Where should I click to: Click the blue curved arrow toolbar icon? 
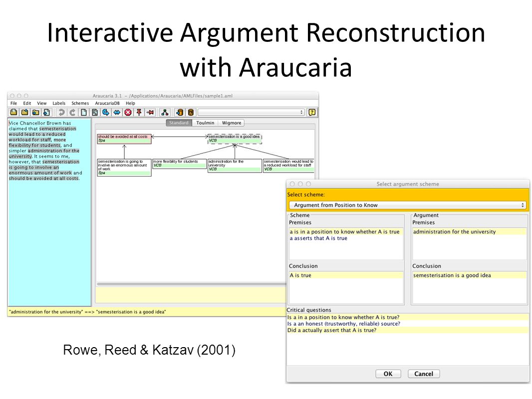click(x=106, y=112)
